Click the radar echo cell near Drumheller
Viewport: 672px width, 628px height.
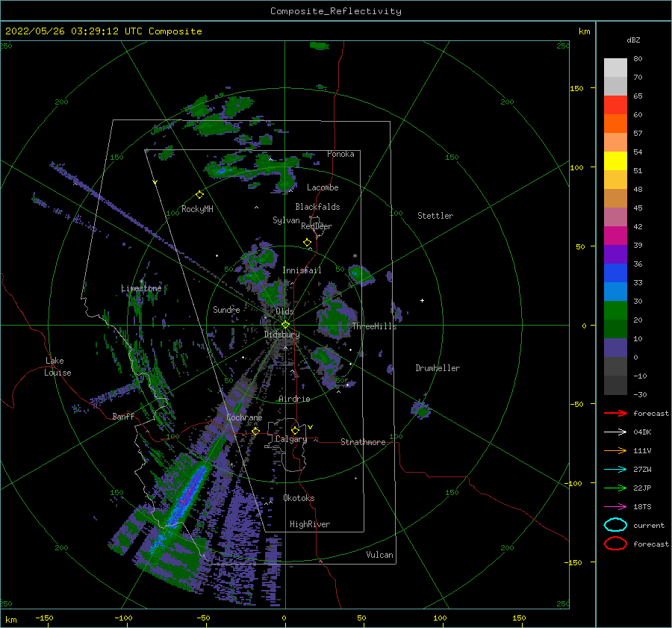click(421, 409)
